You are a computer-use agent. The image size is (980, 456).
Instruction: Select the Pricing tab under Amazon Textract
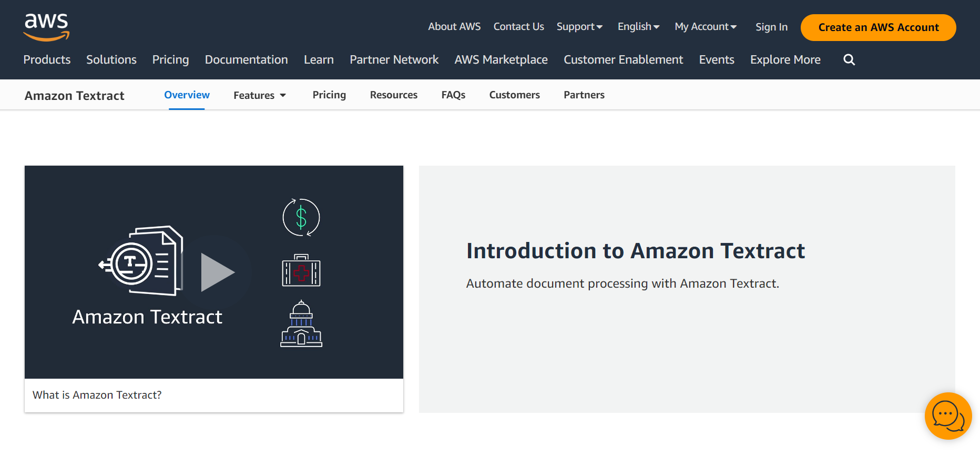[329, 95]
